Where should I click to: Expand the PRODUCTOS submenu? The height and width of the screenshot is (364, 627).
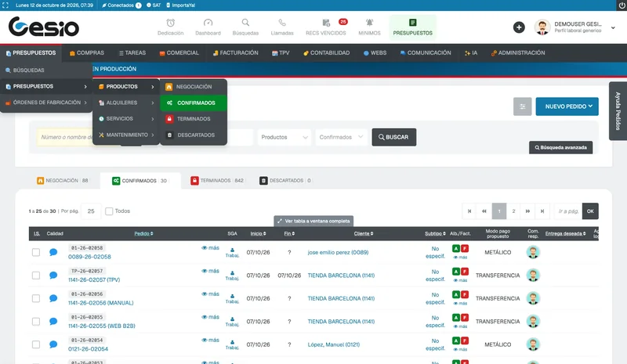[126, 86]
